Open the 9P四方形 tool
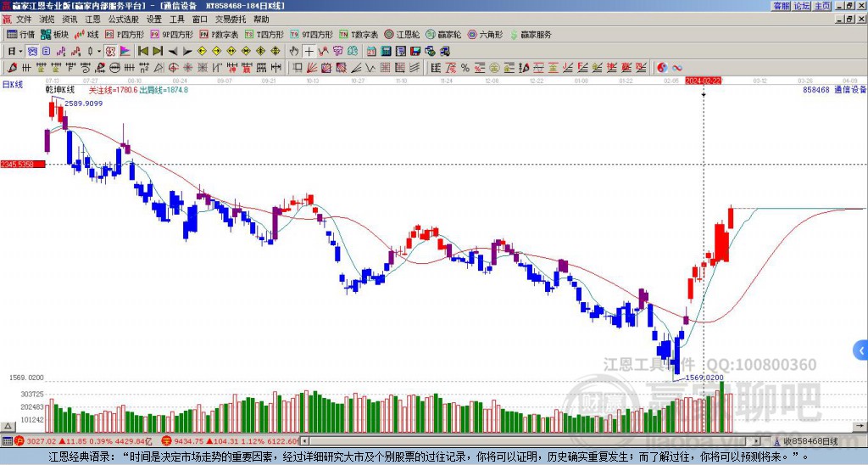Image resolution: width=868 pixels, height=465 pixels. click(172, 34)
